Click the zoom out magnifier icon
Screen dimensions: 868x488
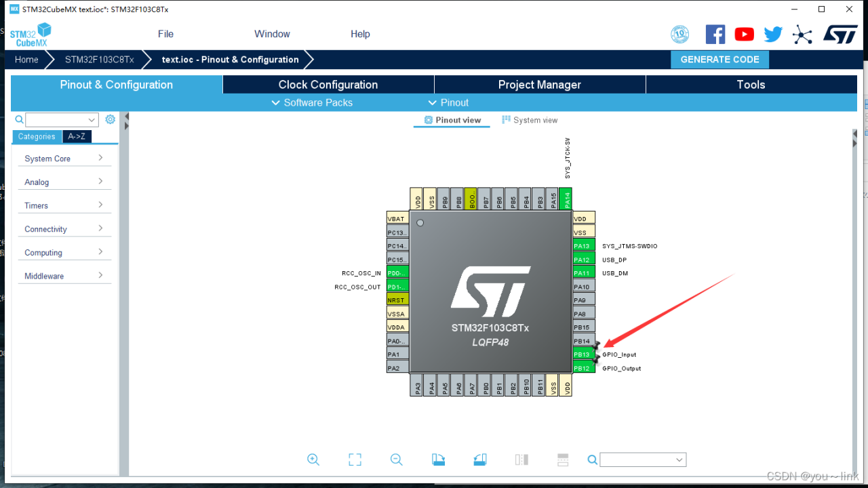tap(397, 460)
